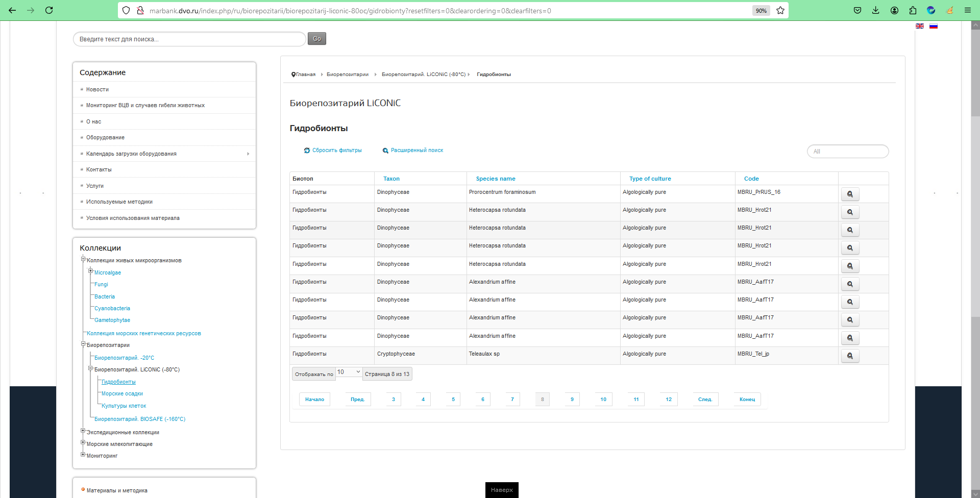Open Биорепозитарий BIOSAFE (-160°C) link
The width and height of the screenshot is (980, 498).
pyautogui.click(x=140, y=419)
